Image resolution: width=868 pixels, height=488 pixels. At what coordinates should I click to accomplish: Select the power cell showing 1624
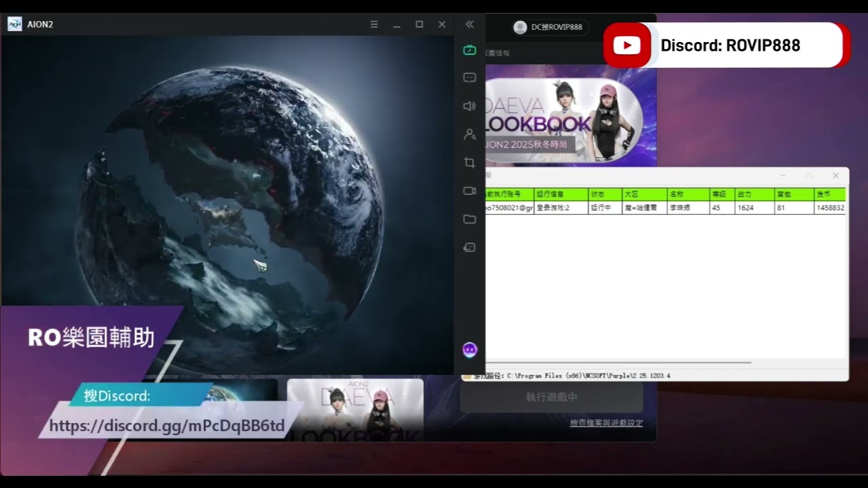[x=754, y=208]
